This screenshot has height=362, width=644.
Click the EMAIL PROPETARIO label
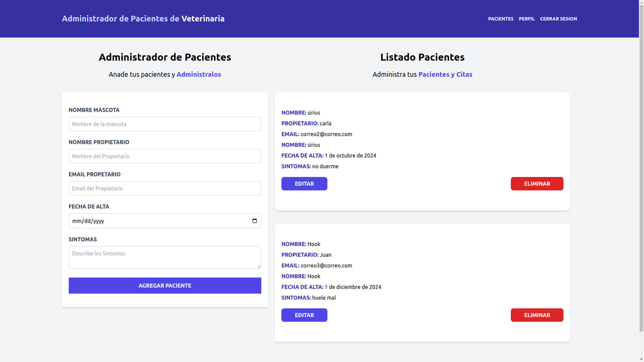[95, 174]
